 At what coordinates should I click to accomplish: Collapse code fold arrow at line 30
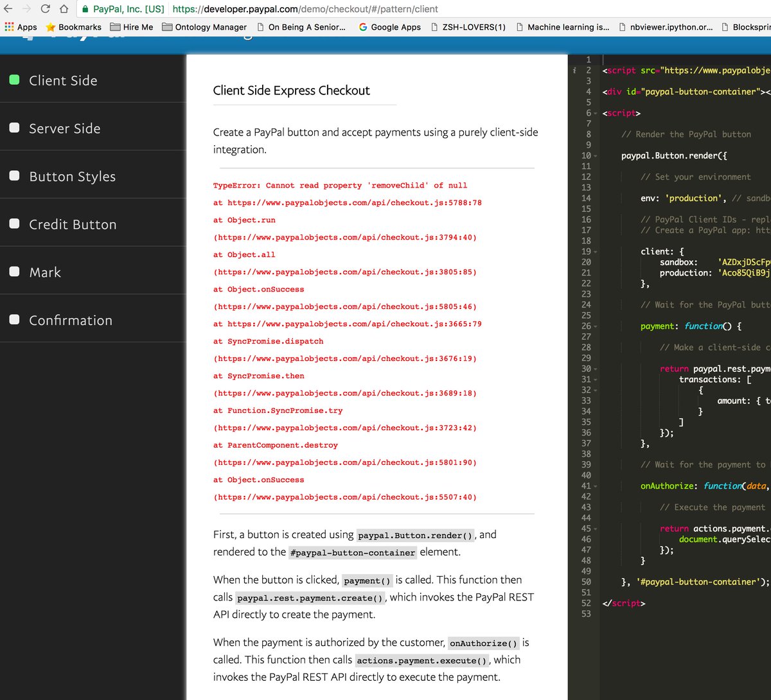coord(596,369)
